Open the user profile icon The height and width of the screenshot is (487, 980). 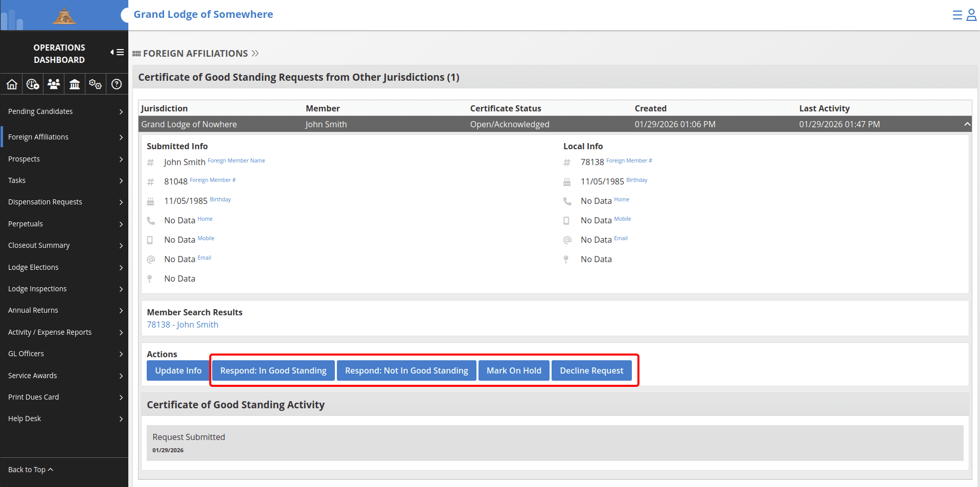972,15
